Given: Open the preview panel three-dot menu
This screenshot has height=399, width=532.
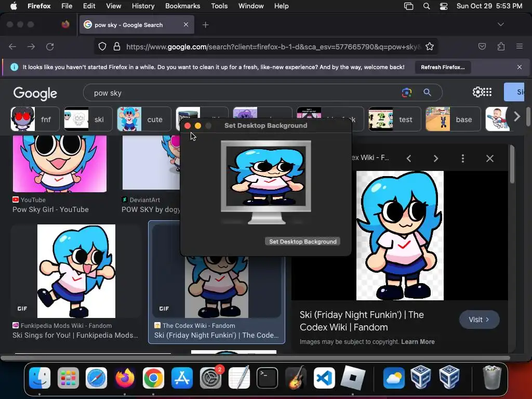Looking at the screenshot, I should click(463, 158).
